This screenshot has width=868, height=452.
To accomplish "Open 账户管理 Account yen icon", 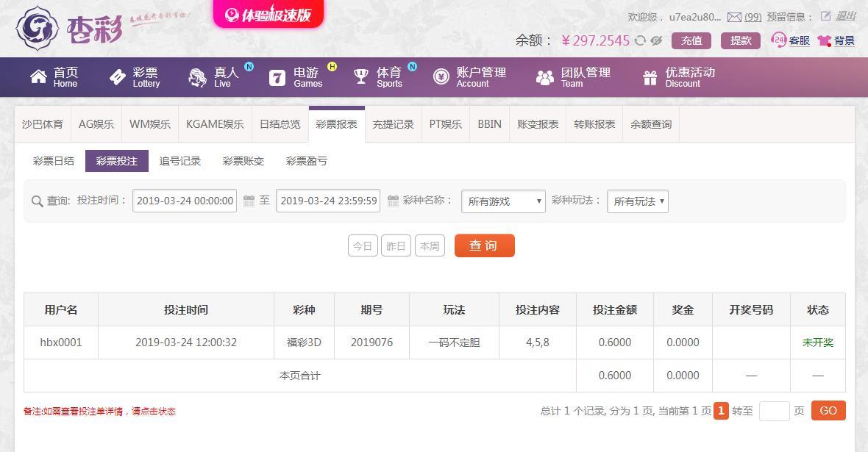I will (441, 77).
